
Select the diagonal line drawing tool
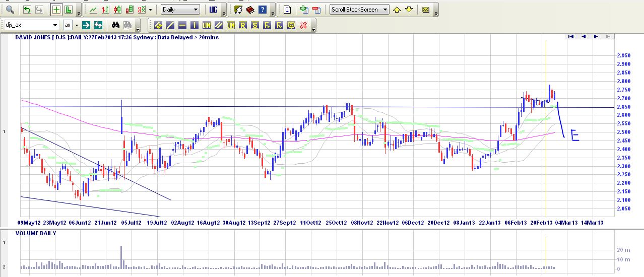coord(170,25)
